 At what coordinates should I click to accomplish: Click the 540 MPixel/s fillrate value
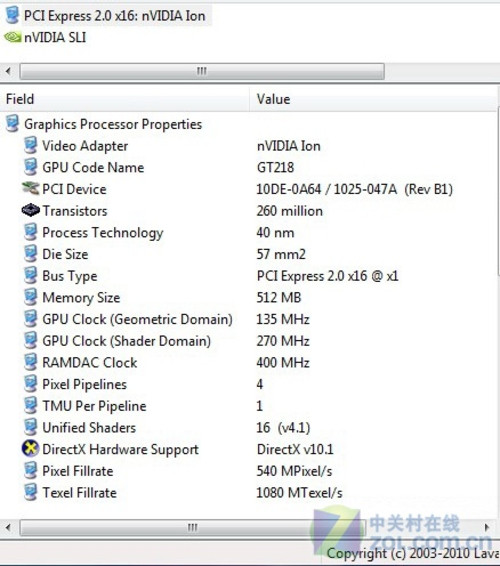(294, 471)
